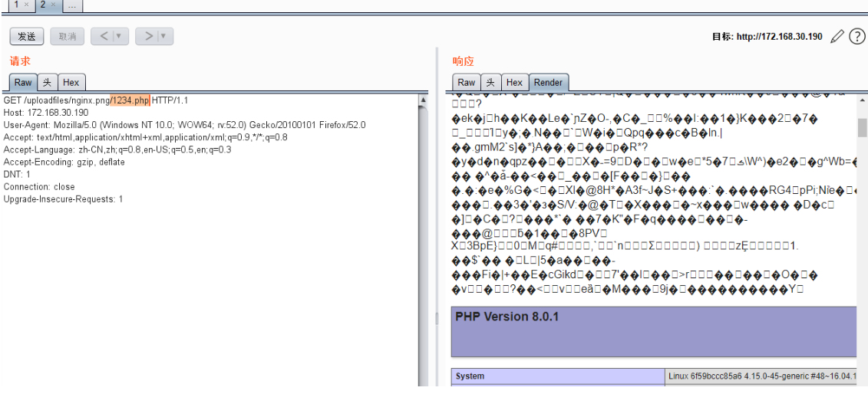
Task: Go back with the < history button
Action: 104,37
